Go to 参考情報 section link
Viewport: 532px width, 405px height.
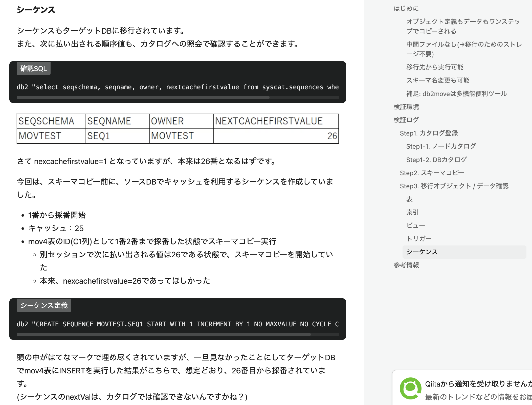click(x=406, y=265)
